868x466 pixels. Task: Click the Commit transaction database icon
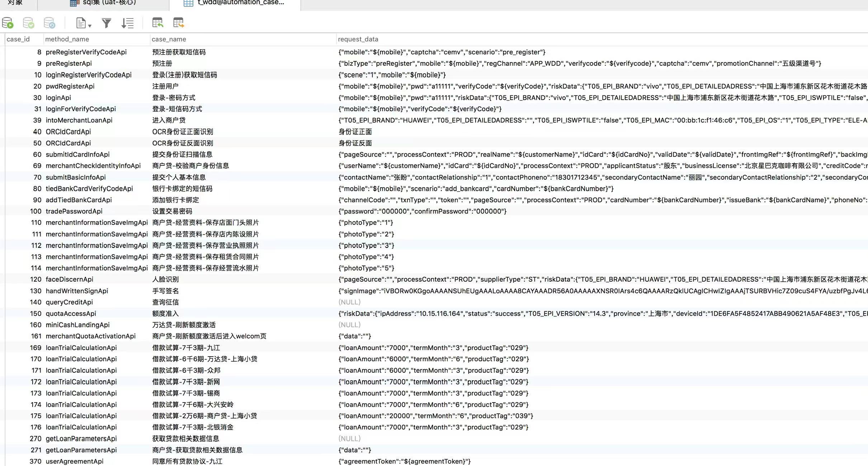coord(28,23)
